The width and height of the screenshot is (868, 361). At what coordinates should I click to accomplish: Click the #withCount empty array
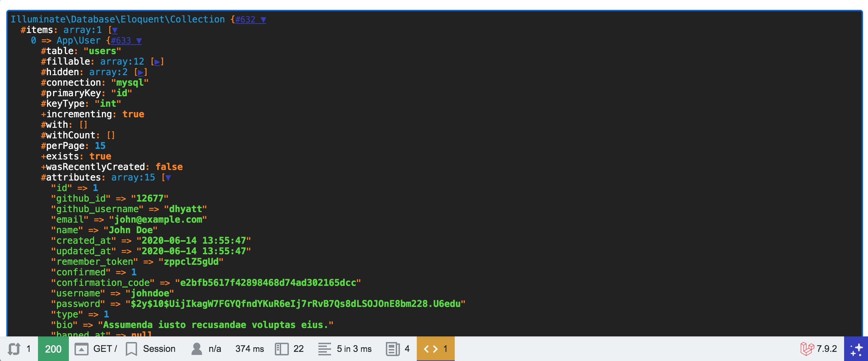(111, 136)
